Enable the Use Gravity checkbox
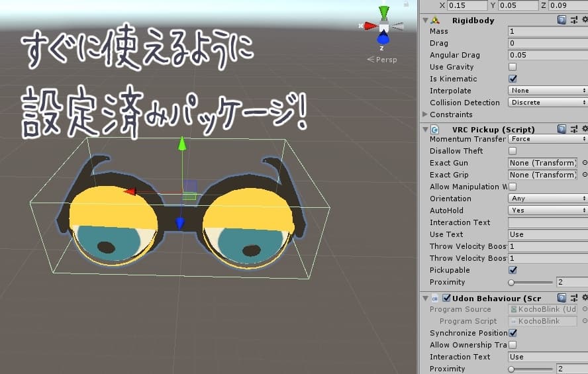 (x=513, y=67)
